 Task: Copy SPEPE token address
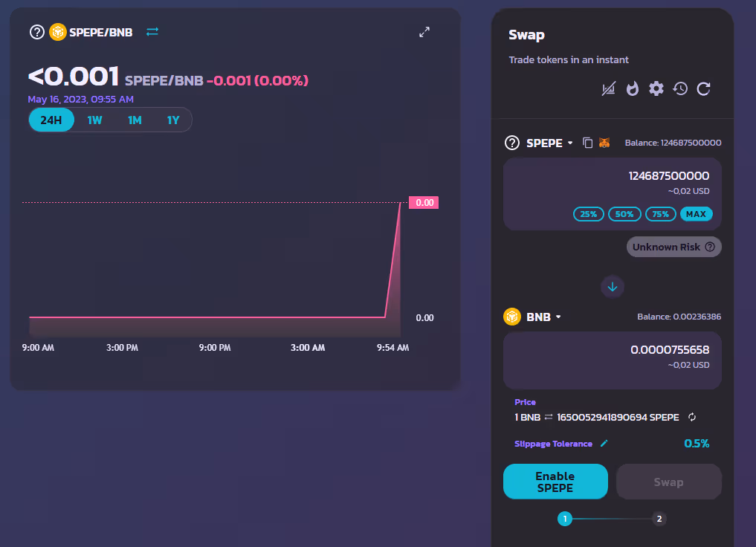587,143
